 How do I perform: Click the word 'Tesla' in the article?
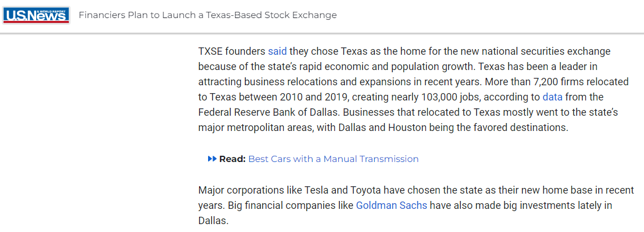[315, 190]
